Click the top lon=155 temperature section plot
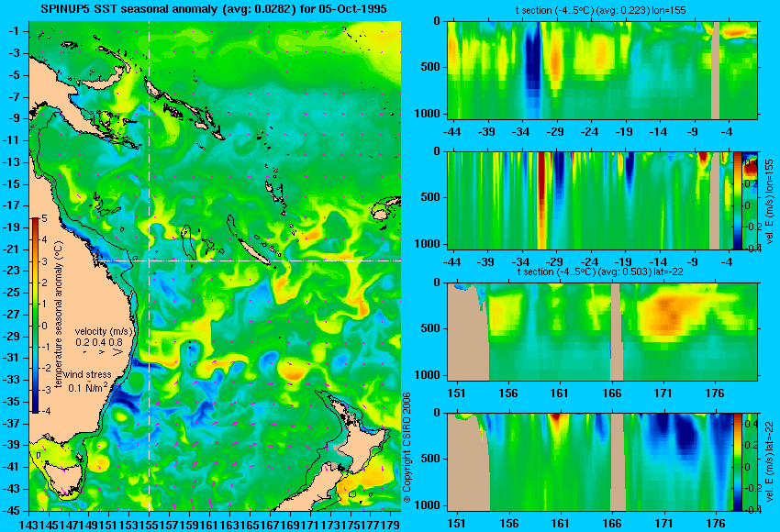Image resolution: width=780 pixels, height=532 pixels. tap(603, 70)
